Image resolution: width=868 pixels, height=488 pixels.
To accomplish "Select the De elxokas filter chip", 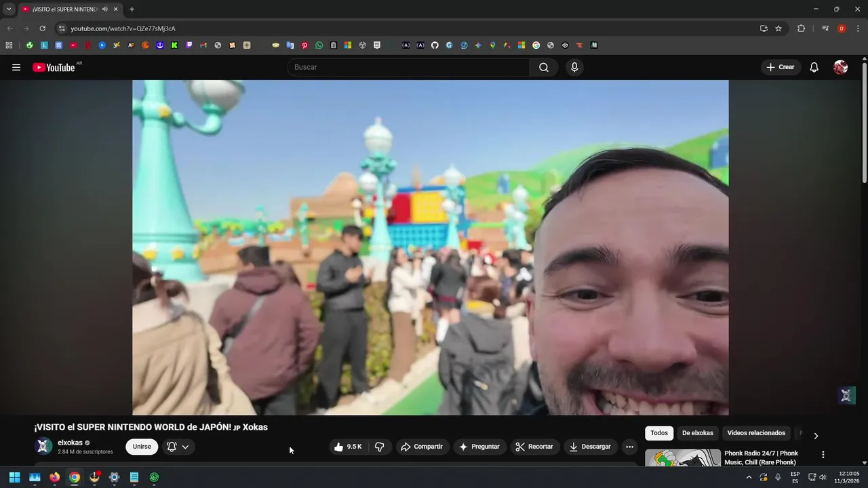I will click(x=698, y=433).
